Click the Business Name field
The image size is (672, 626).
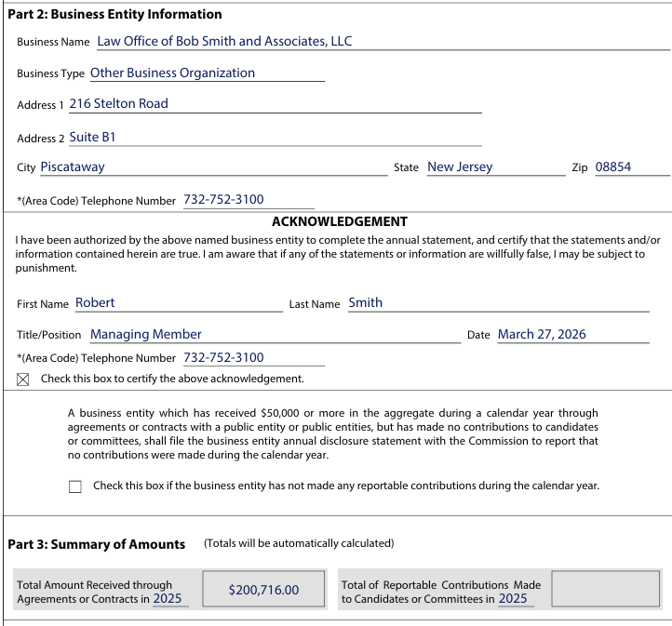[x=383, y=41]
